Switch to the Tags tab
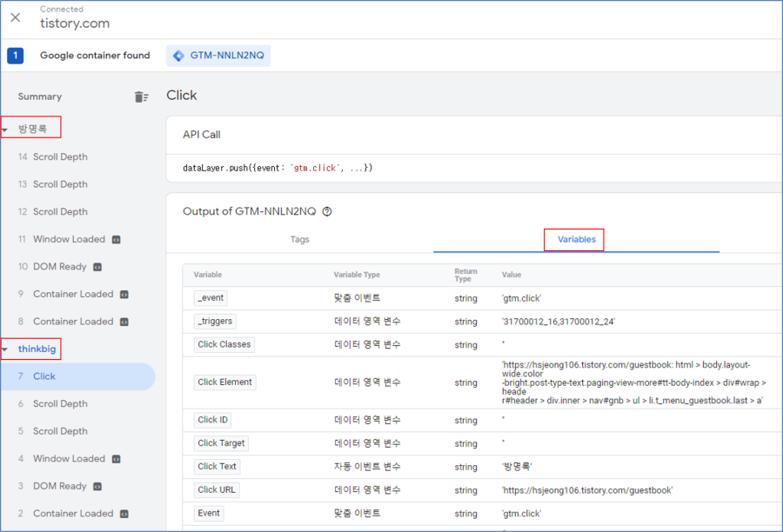Image resolution: width=783 pixels, height=532 pixels. 299,239
